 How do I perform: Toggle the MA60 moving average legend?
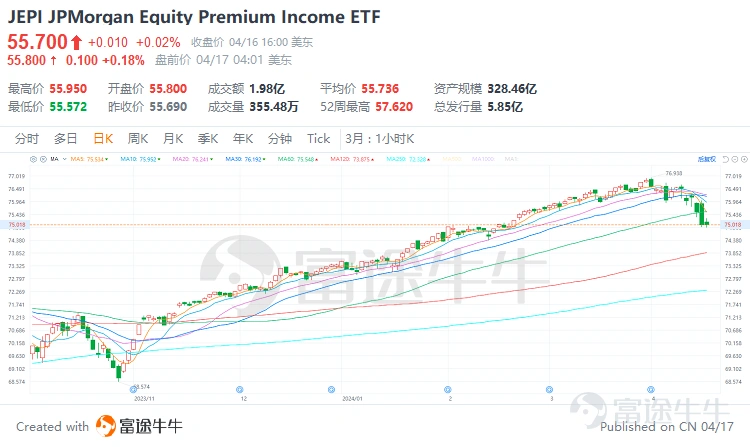coord(298,159)
